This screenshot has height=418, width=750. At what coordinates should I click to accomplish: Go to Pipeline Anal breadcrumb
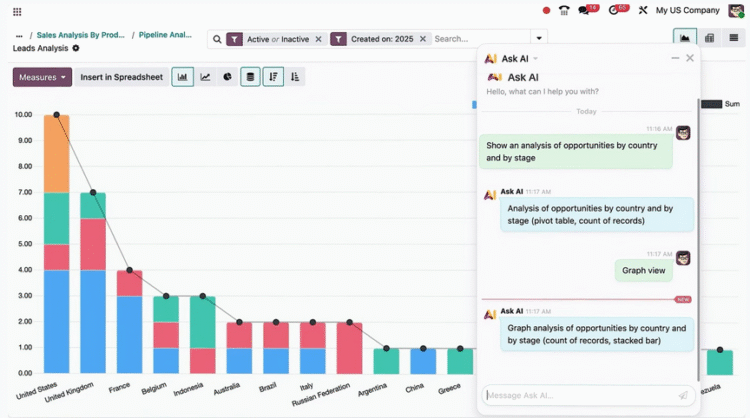165,35
